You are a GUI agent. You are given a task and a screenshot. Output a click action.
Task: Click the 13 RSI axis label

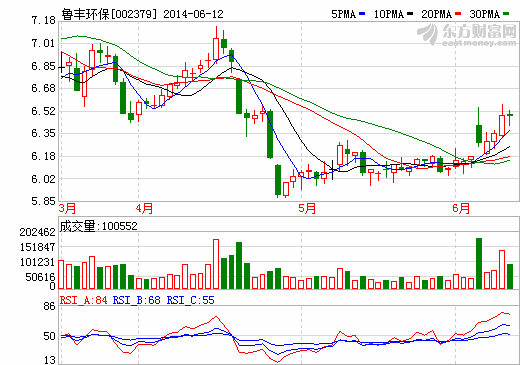click(x=49, y=360)
